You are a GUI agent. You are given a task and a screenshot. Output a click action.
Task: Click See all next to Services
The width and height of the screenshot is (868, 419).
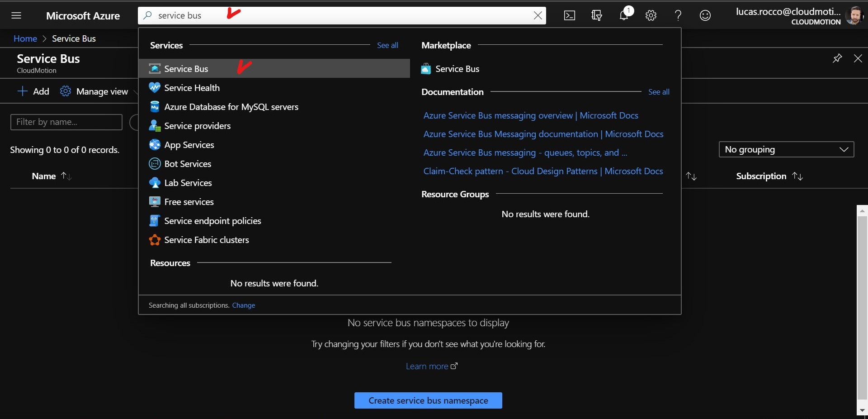click(x=387, y=45)
